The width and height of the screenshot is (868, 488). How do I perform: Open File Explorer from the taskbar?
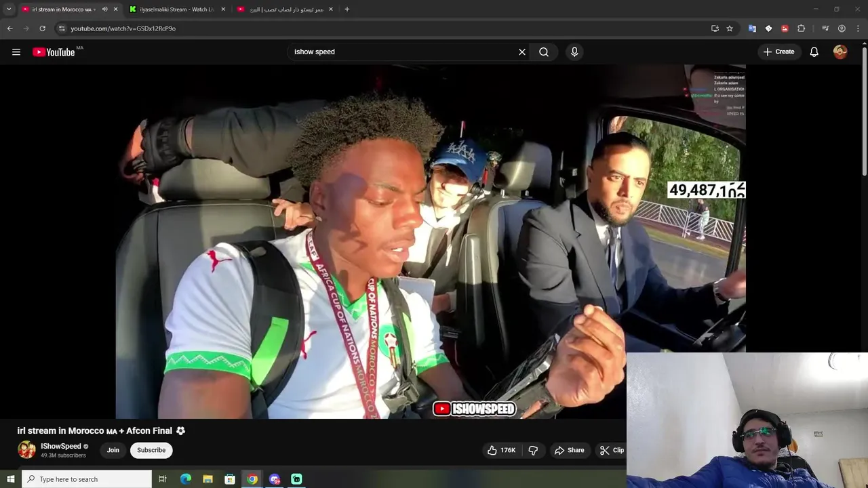coord(208,479)
